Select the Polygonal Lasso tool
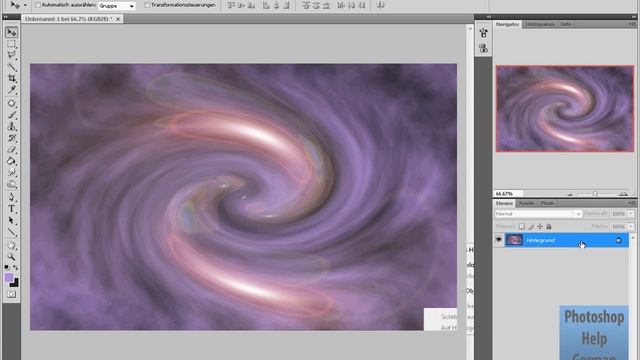Screen dimensions: 640x360 [x=11, y=55]
